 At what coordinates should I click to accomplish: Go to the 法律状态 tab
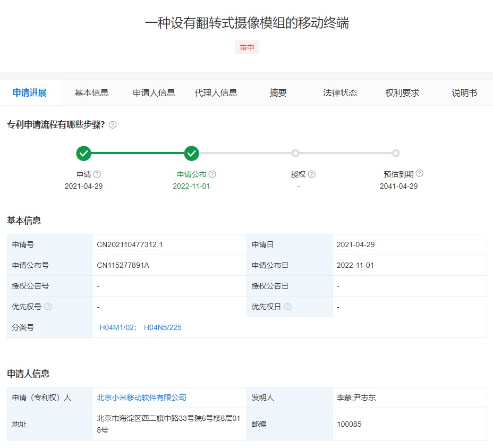[340, 93]
